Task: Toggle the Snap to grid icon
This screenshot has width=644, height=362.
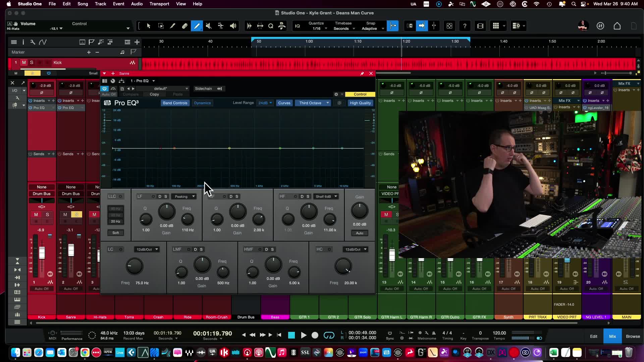Action: coord(393,26)
